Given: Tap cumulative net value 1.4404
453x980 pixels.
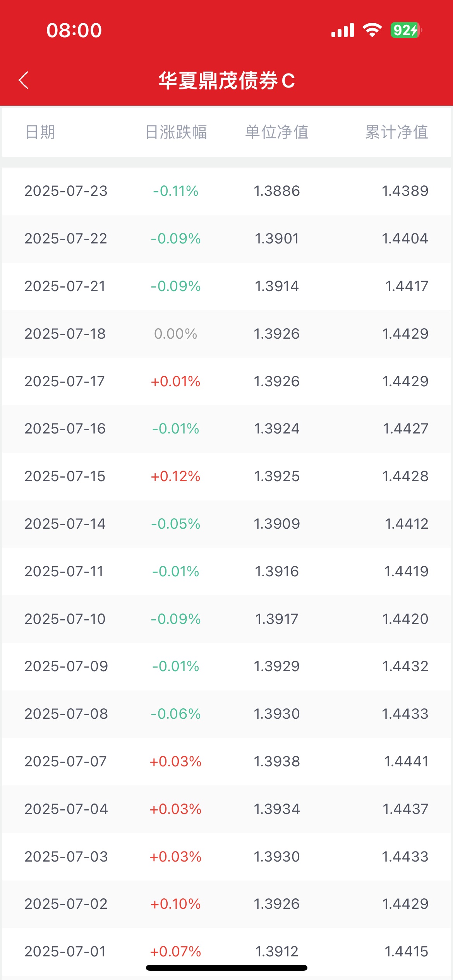Looking at the screenshot, I should click(x=405, y=238).
